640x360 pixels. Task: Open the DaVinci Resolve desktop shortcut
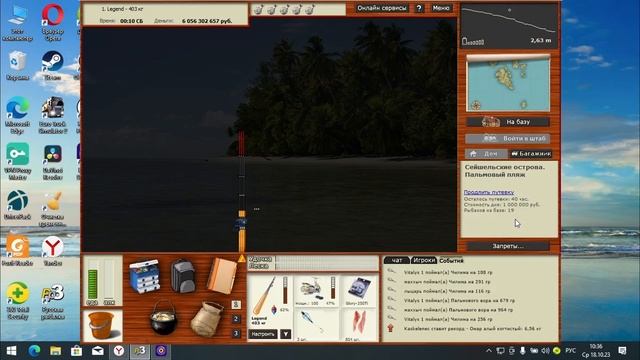point(52,162)
